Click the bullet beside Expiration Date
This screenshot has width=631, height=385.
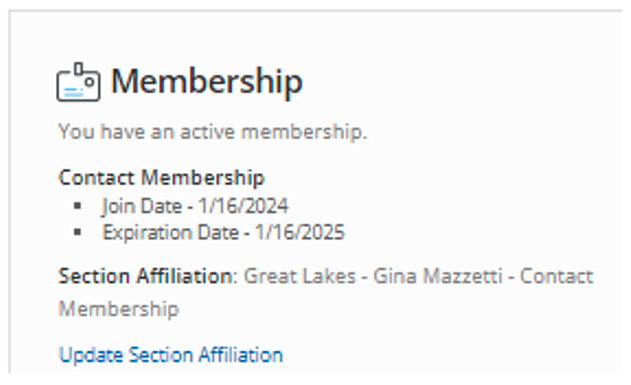(x=78, y=232)
